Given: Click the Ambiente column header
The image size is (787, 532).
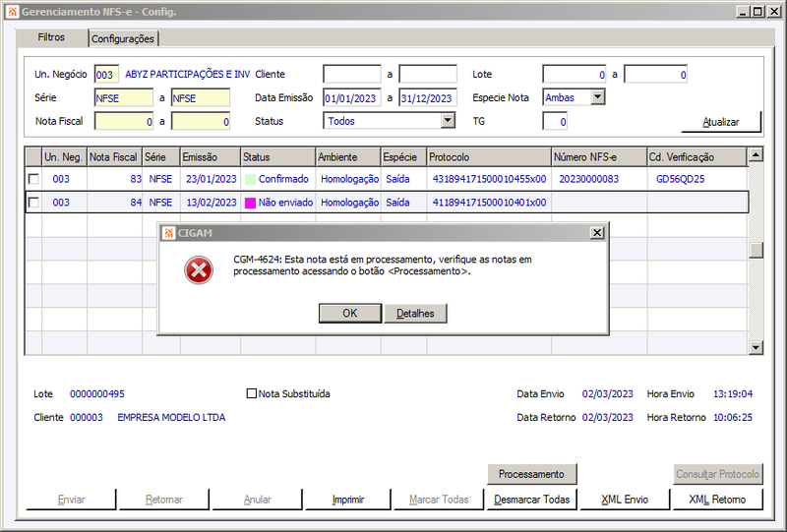Looking at the screenshot, I should pos(348,157).
